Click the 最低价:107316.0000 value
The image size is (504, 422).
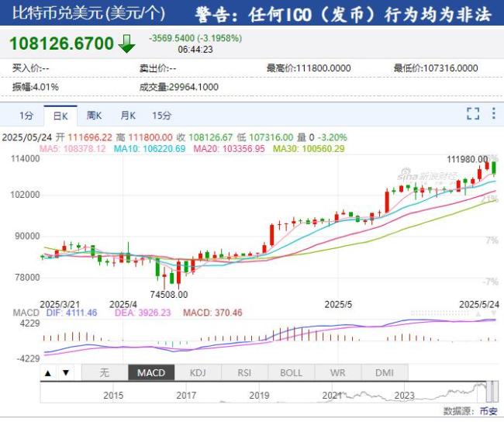pyautogui.click(x=436, y=68)
